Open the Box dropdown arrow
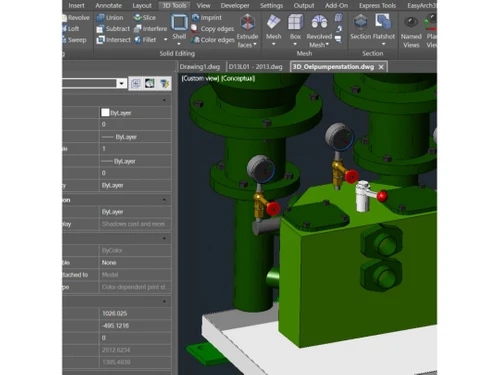The width and height of the screenshot is (500, 375). click(295, 44)
